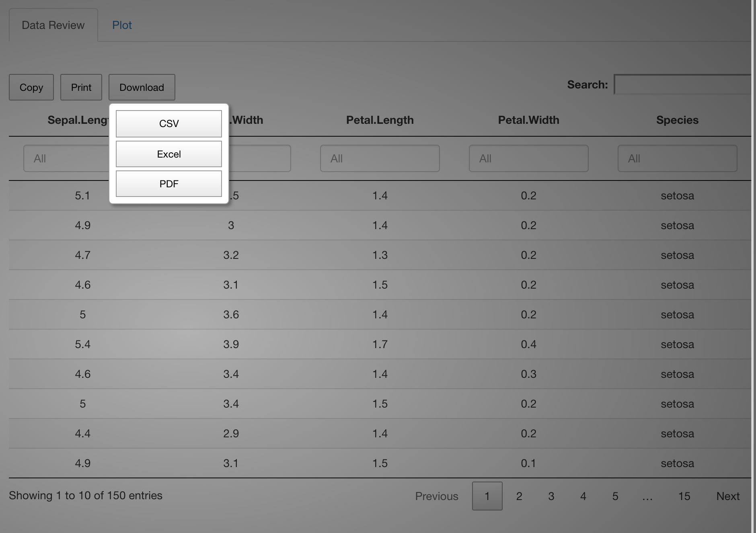Screen dimensions: 756x533
Task: Sort by Petal.Width column header
Action: pyautogui.click(x=528, y=120)
